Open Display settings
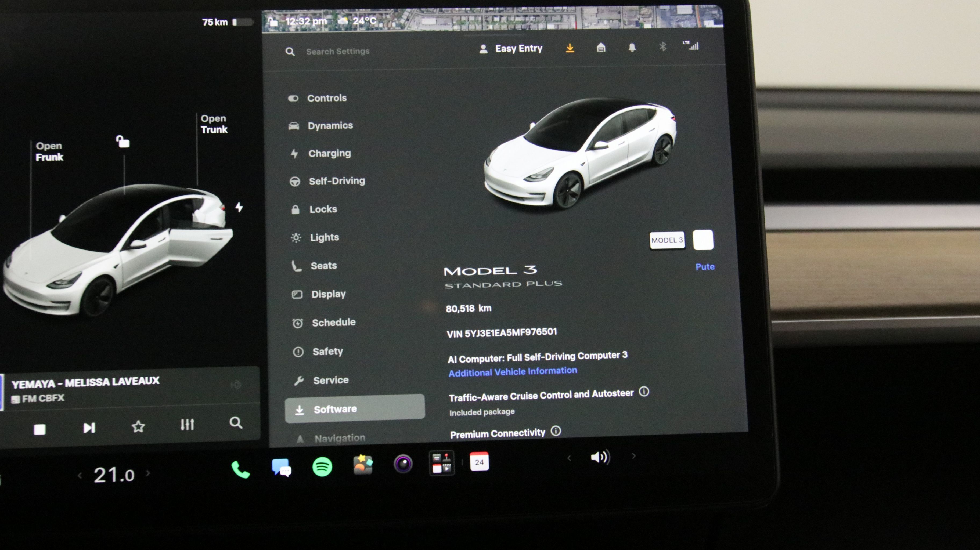This screenshot has width=980, height=550. (319, 294)
